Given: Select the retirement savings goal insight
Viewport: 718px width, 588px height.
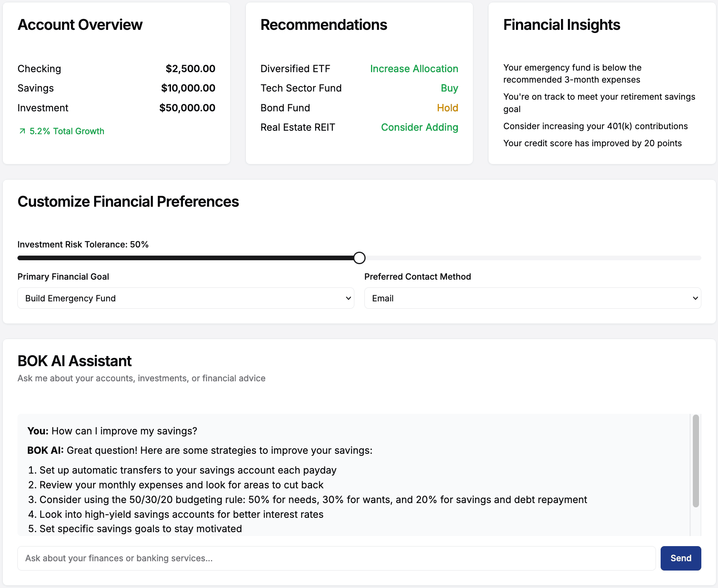Looking at the screenshot, I should tap(599, 103).
